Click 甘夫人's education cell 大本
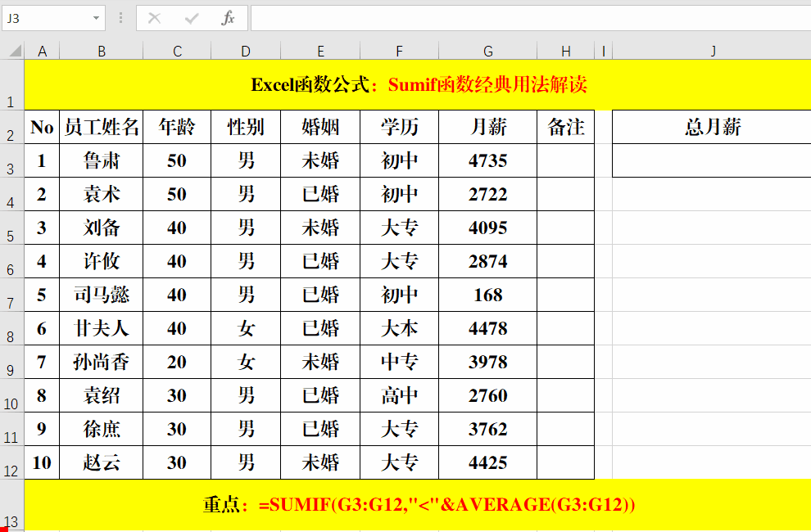The image size is (811, 532). tap(399, 329)
